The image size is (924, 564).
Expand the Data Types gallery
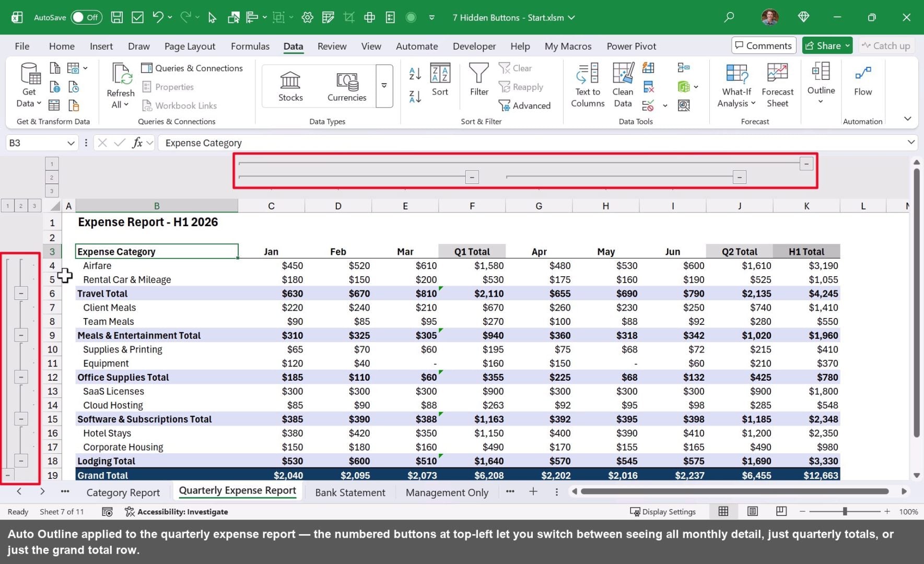[384, 86]
